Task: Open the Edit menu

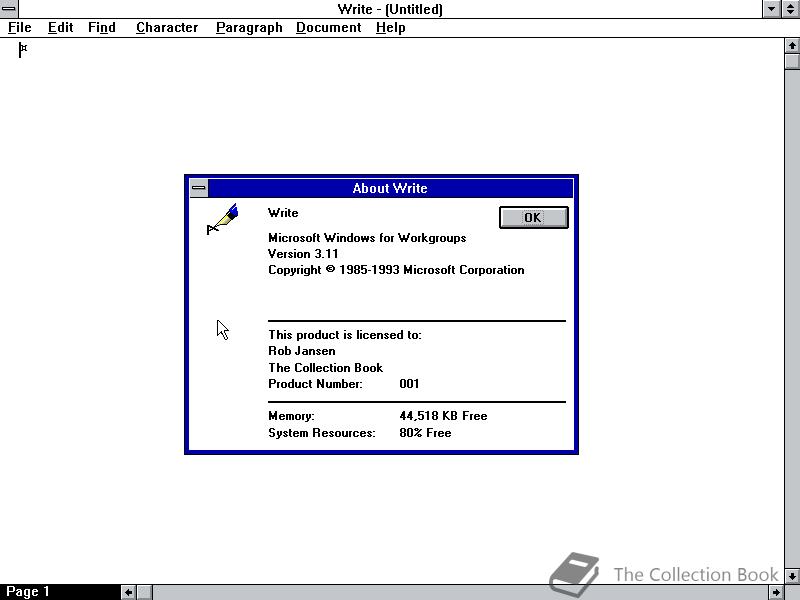Action: tap(60, 28)
